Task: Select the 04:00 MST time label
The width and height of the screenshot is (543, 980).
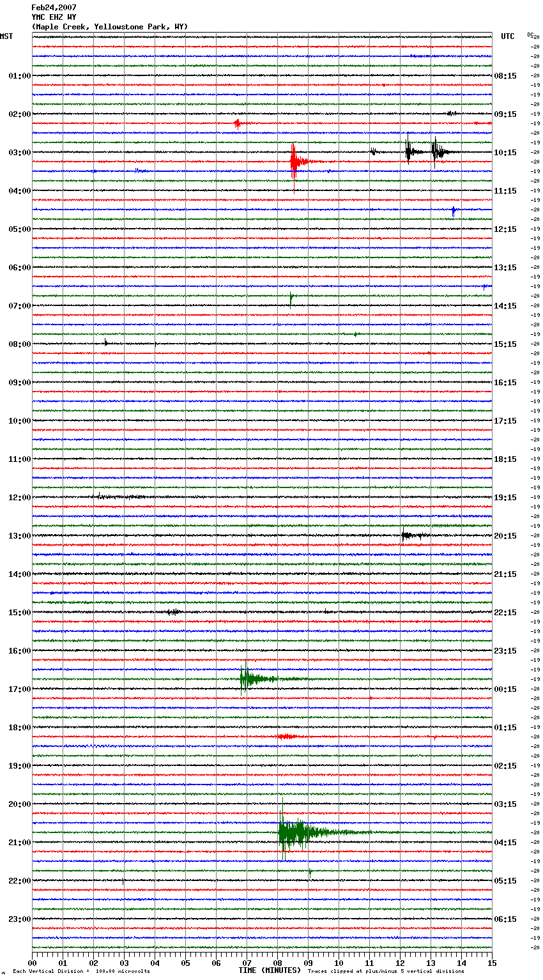Action: click(20, 190)
